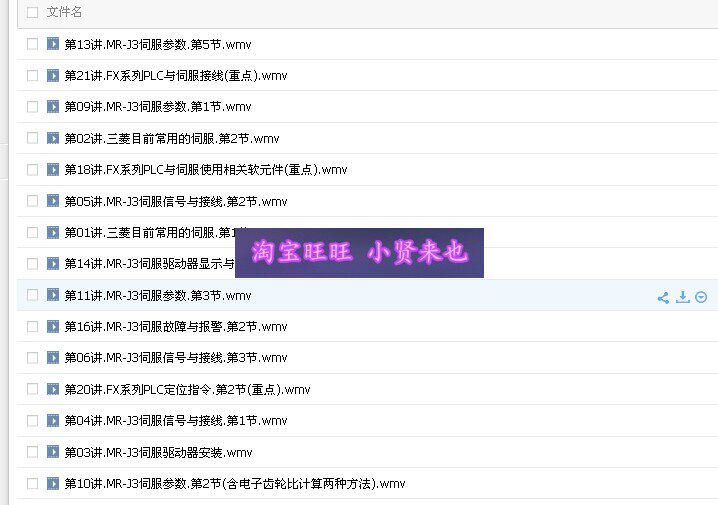
Task: Click file name 第11讲.MR-J3伺服参数.第3节.wmv
Action: click(x=158, y=295)
